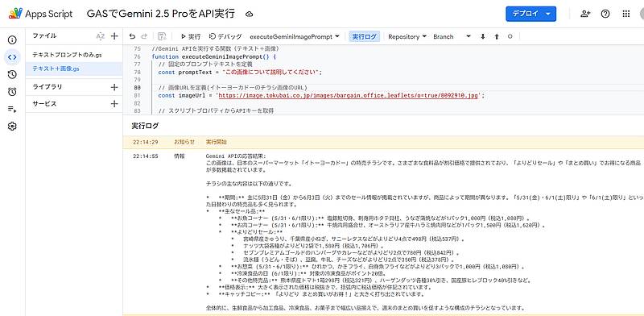644x316 pixels.
Task: Open the tokubai image URL in code
Action: [349, 95]
